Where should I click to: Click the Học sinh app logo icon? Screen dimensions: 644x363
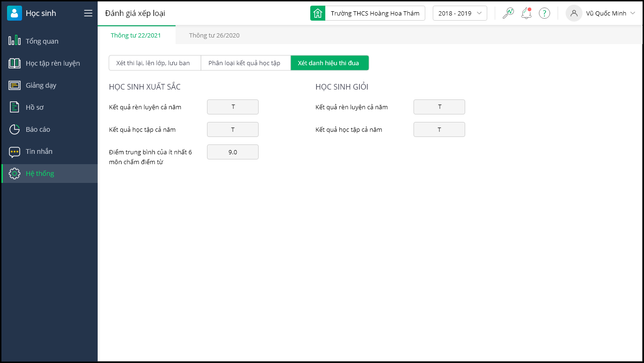(x=15, y=13)
